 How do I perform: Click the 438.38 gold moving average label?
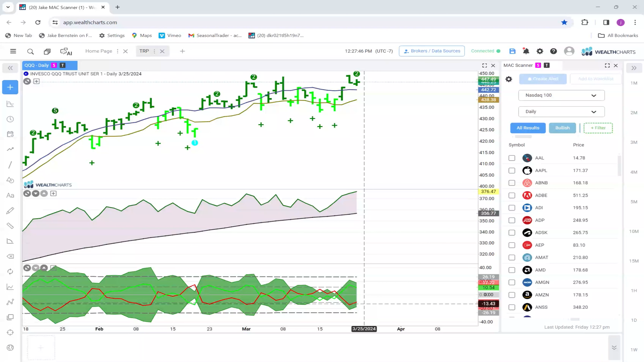(488, 100)
